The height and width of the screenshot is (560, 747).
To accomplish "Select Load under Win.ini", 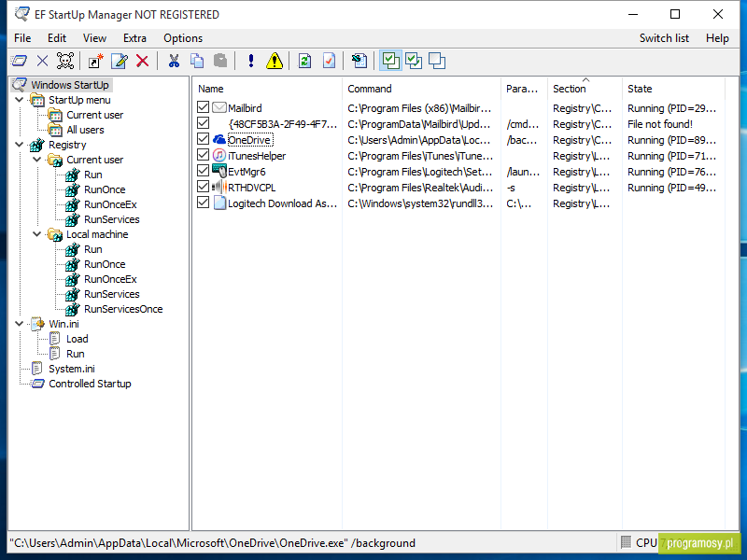I will click(78, 339).
